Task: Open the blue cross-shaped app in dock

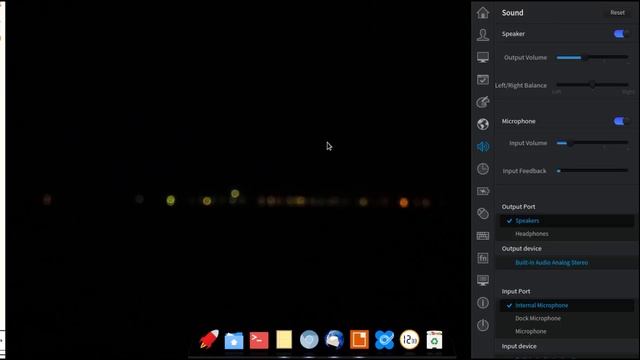Action: [384, 340]
